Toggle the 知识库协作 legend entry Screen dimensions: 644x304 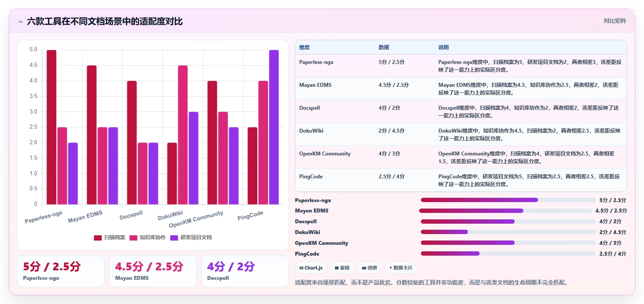click(x=147, y=237)
